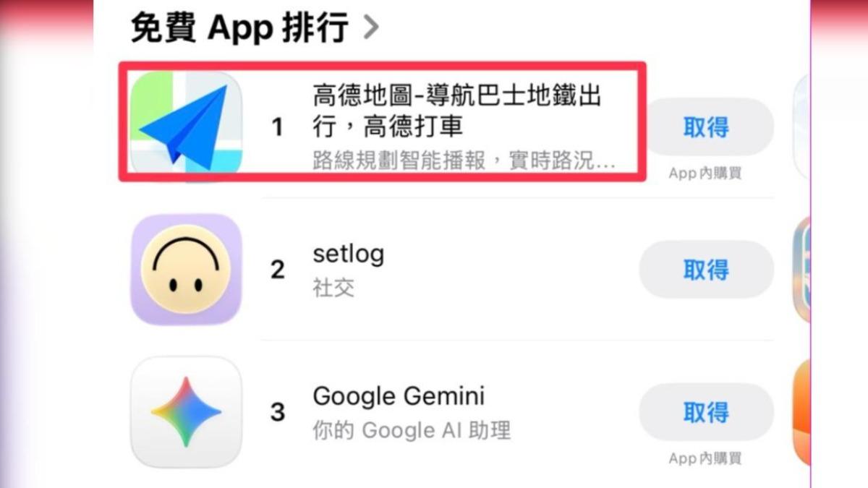Get 高德地圖 with its 取得 button
Image resolution: width=868 pixels, height=488 pixels.
pyautogui.click(x=706, y=127)
